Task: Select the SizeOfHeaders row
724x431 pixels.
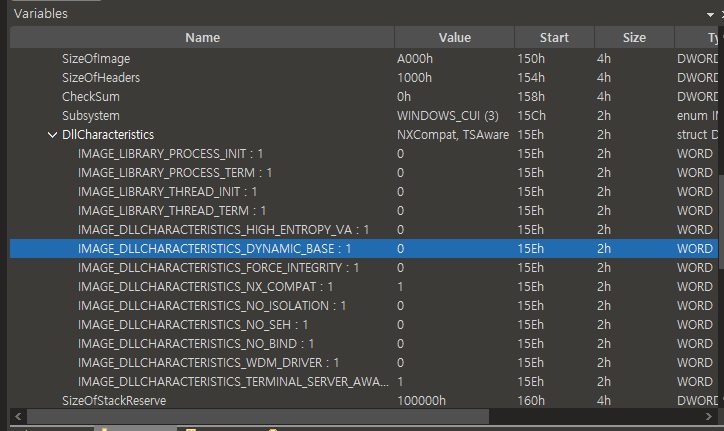Action: click(364, 78)
